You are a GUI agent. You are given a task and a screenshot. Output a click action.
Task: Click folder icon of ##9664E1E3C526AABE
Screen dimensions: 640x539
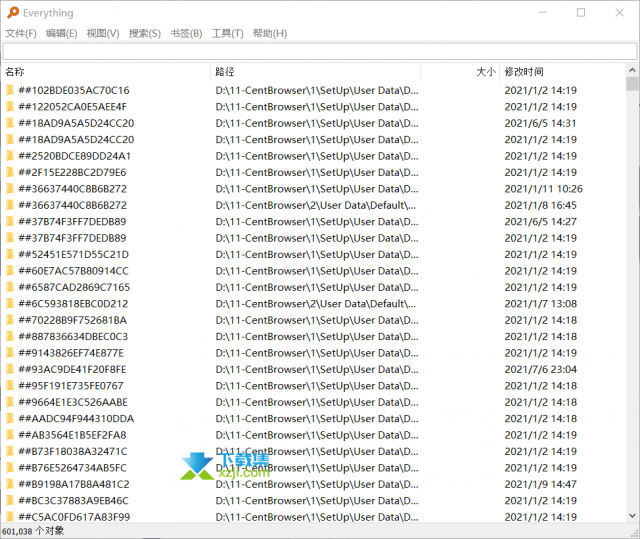[10, 402]
